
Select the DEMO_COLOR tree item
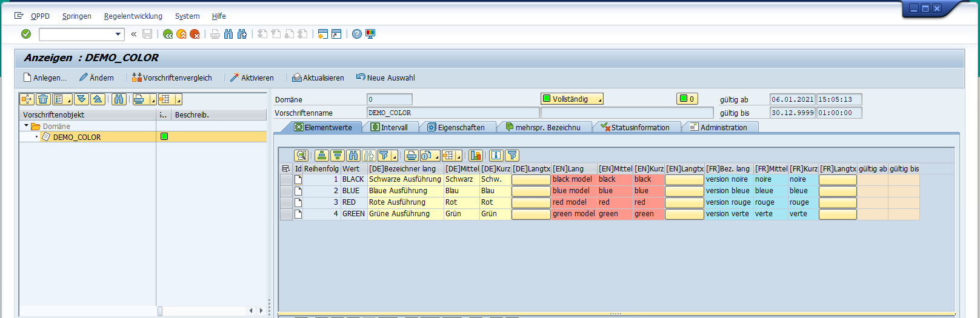point(77,137)
